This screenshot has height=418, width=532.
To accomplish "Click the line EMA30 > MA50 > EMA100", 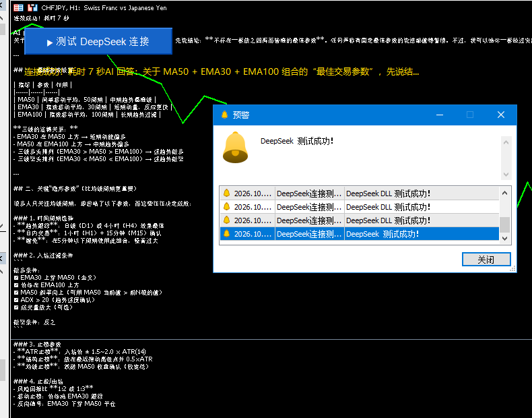I will tap(99, 152).
